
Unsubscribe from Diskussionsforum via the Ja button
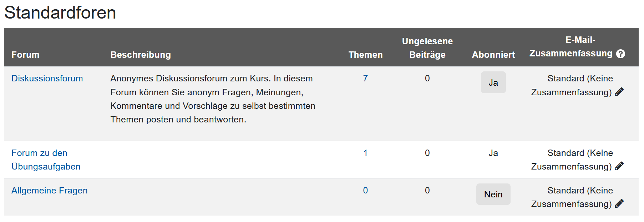[x=493, y=82]
